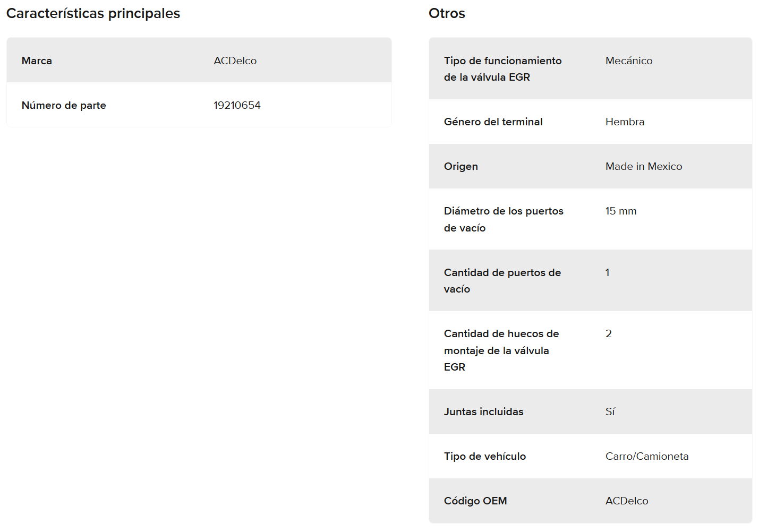This screenshot has height=532, width=759.
Task: Click "Cantidad de huecos de montaje" label
Action: [x=501, y=350]
